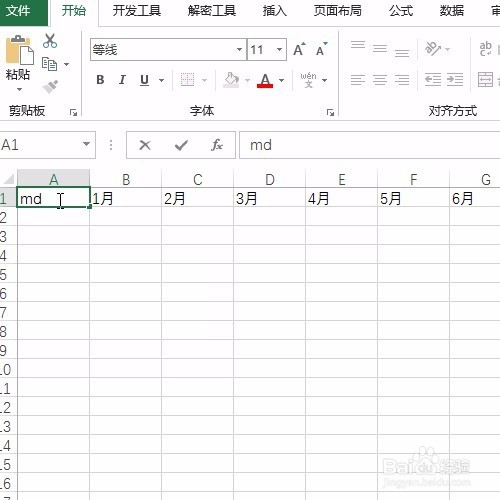Switch to 数据 tab
The image size is (500, 500).
click(x=452, y=11)
